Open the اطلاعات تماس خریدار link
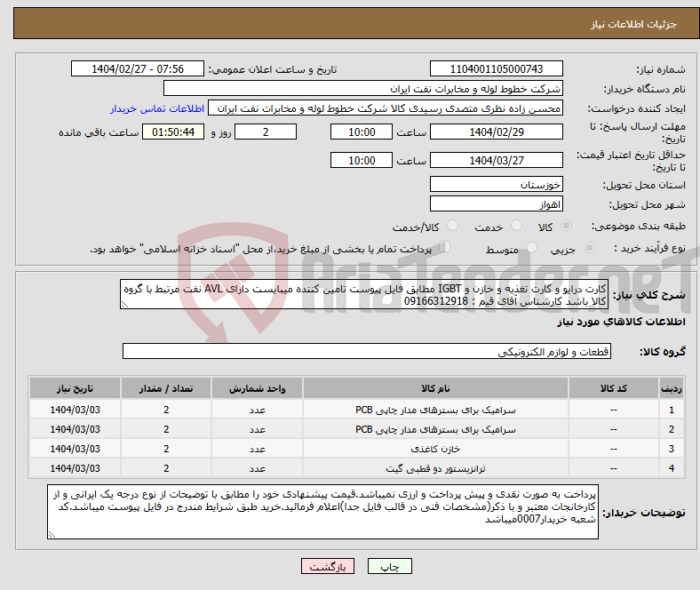The height and width of the screenshot is (590, 700). click(x=157, y=108)
